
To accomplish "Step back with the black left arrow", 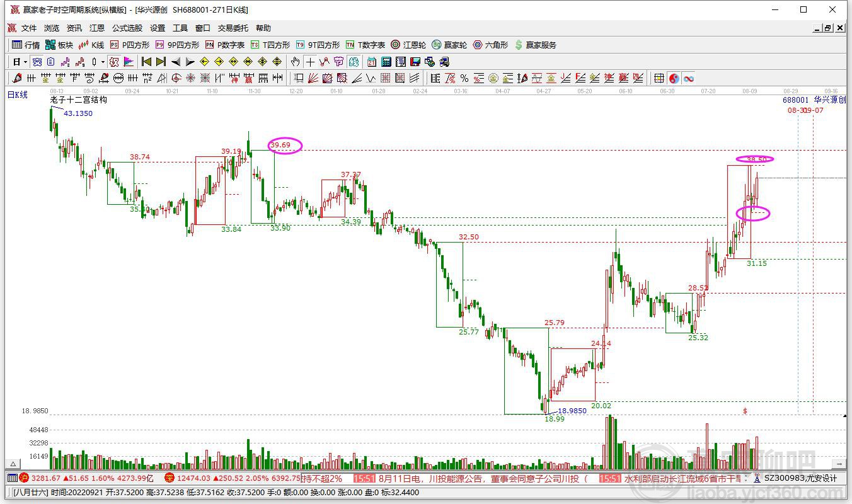I will (x=176, y=62).
